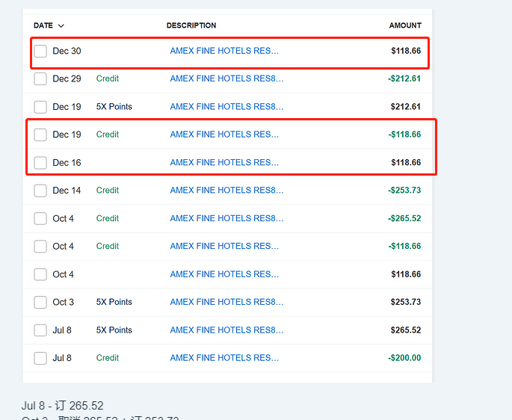The height and width of the screenshot is (420, 512).
Task: Open the Dec 30 AMEX Fine Hotels link
Action: pyautogui.click(x=224, y=52)
